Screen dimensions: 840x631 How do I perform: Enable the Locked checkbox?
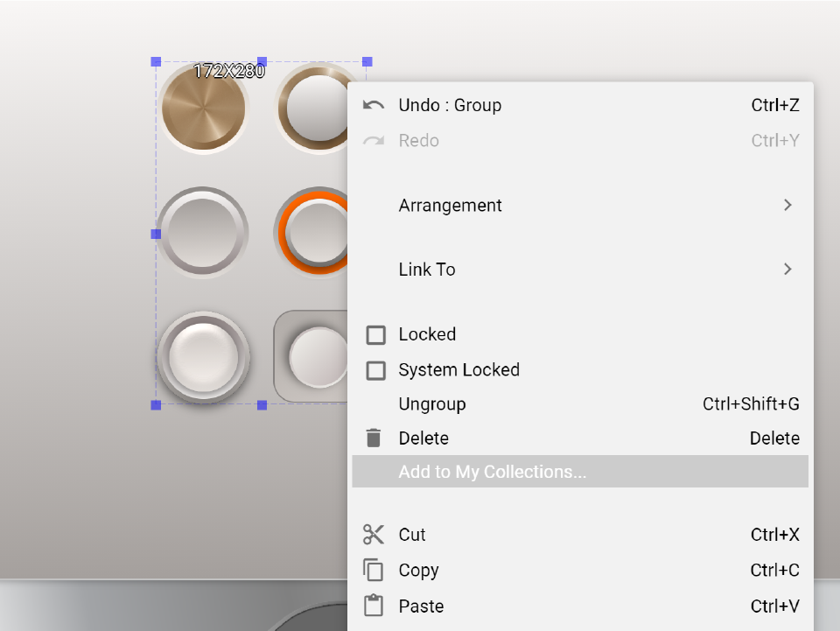(375, 335)
